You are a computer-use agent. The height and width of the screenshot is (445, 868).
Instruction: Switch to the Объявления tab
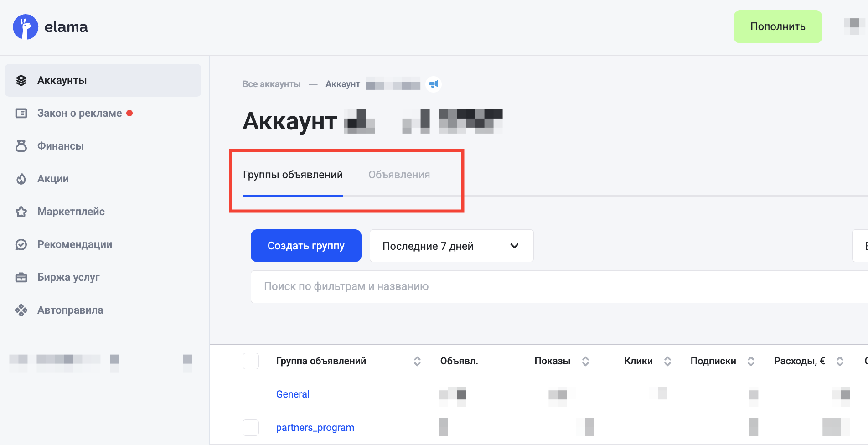click(399, 175)
